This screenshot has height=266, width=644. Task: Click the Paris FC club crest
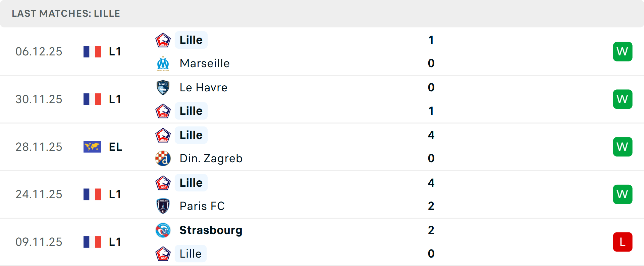[163, 206]
